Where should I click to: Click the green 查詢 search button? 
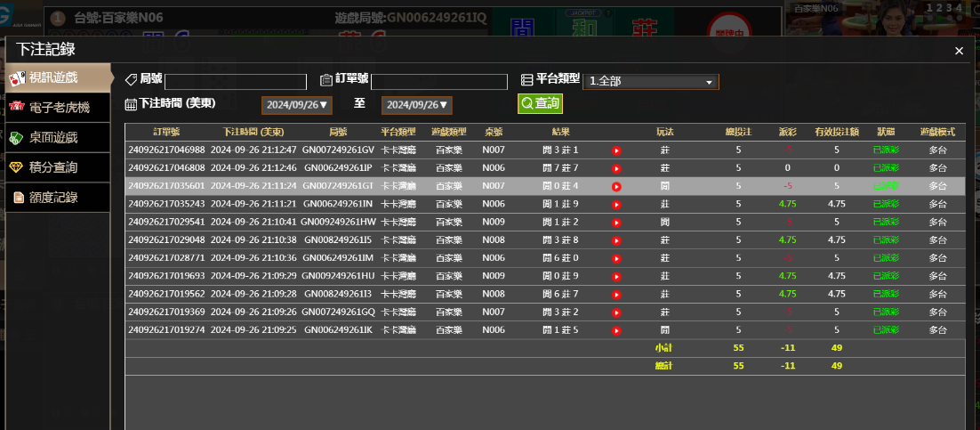pos(541,104)
